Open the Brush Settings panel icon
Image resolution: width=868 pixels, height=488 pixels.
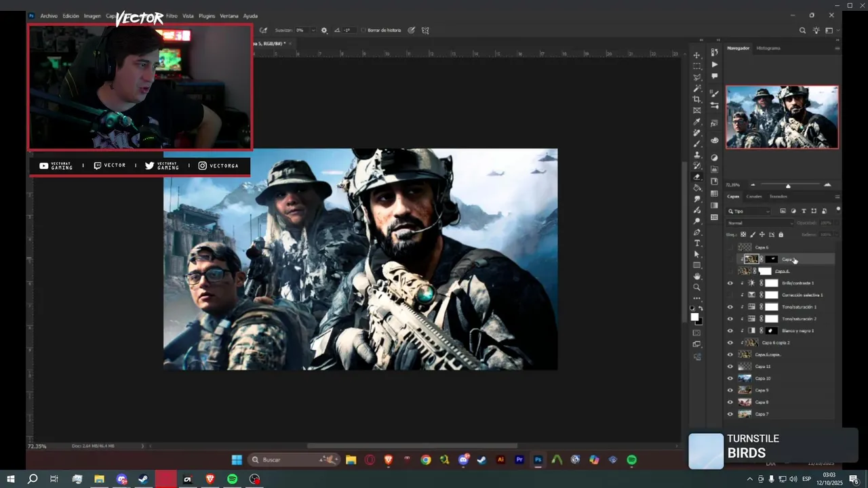(x=714, y=94)
